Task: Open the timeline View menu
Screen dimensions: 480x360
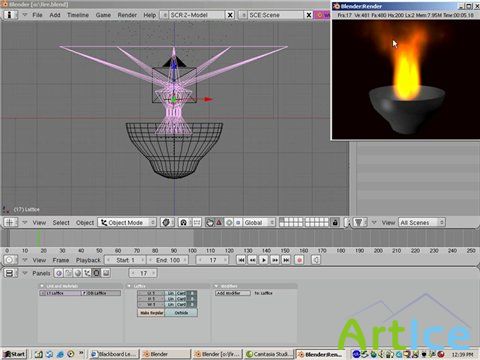Action: pos(39,260)
